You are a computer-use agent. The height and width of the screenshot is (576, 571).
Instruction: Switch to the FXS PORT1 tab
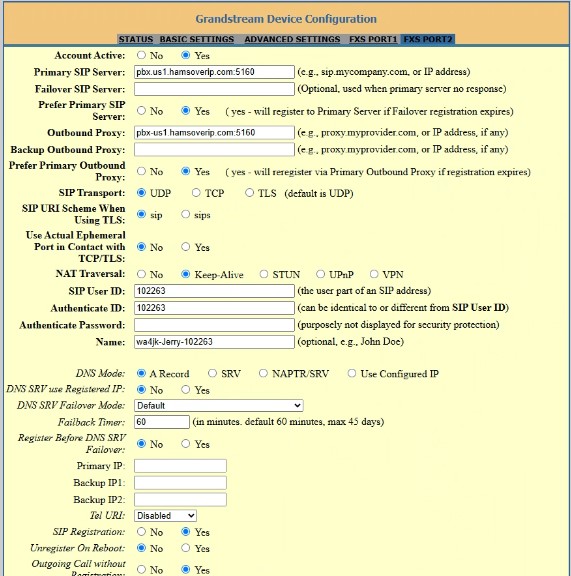pyautogui.click(x=373, y=39)
